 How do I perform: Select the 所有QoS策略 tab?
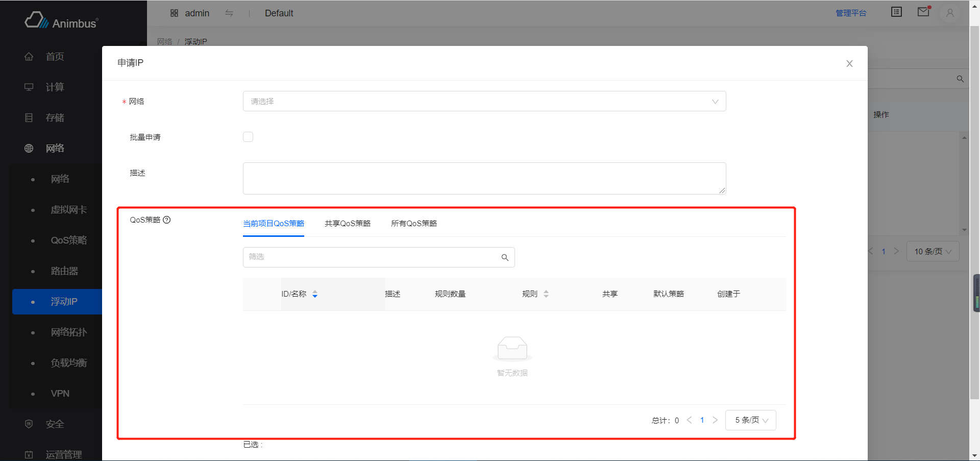tap(414, 223)
